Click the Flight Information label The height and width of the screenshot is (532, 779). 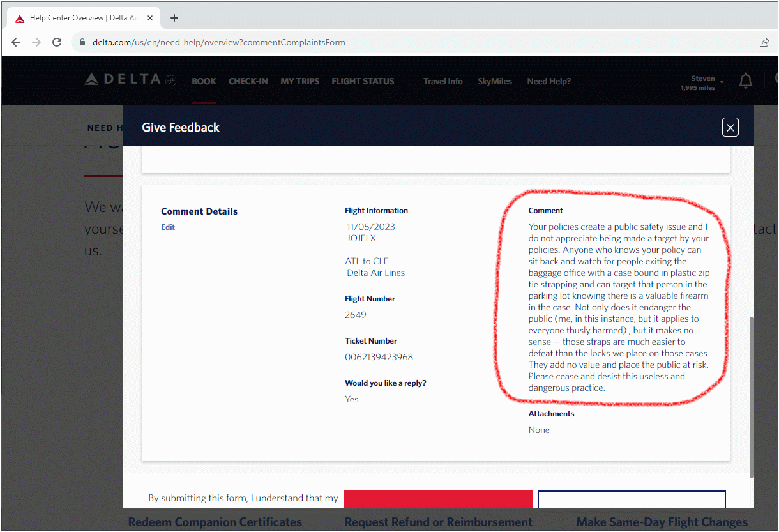pos(376,211)
